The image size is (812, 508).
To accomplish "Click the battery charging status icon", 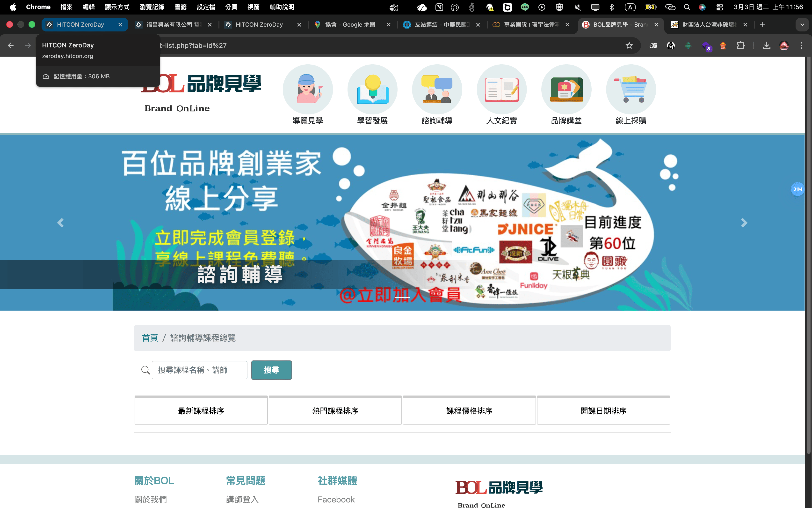I will click(x=650, y=7).
